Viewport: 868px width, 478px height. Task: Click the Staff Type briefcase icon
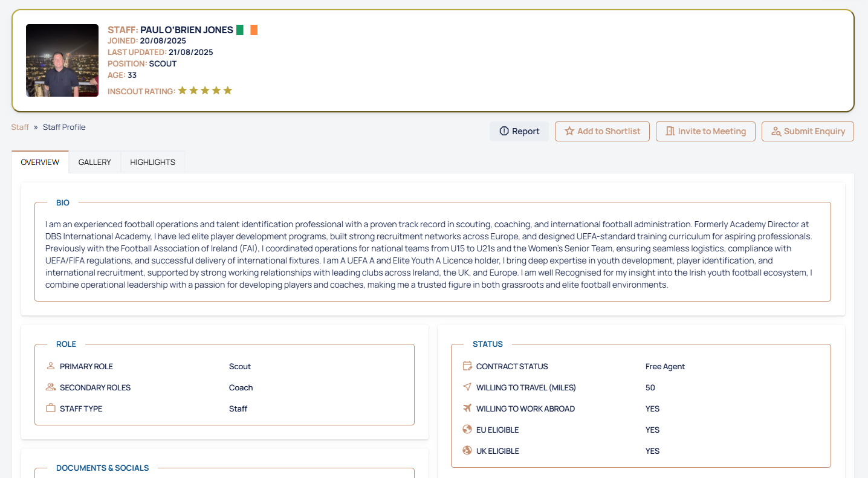click(51, 409)
